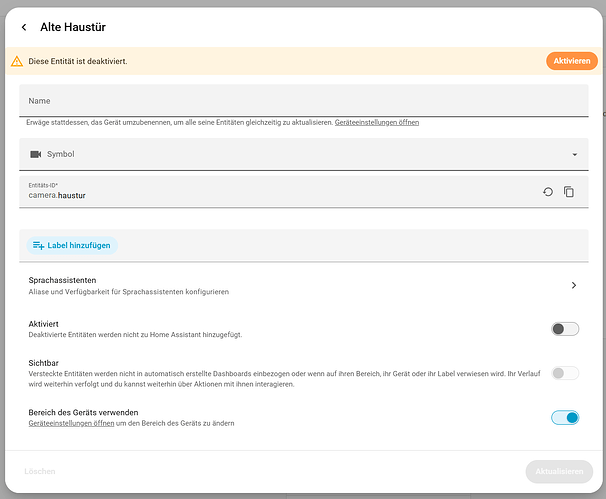Click the warning triangle icon in the banner

point(17,61)
